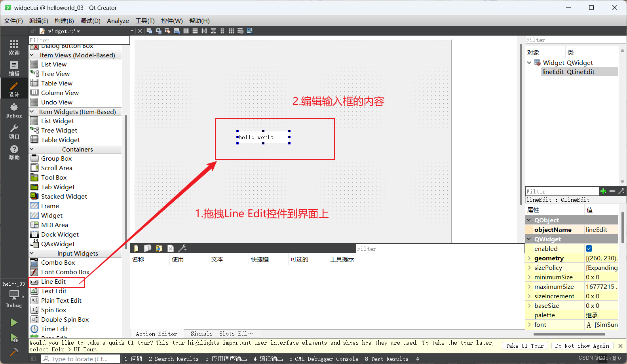
Task: Activate Edit Tab Order mode icon
Action: click(x=177, y=31)
